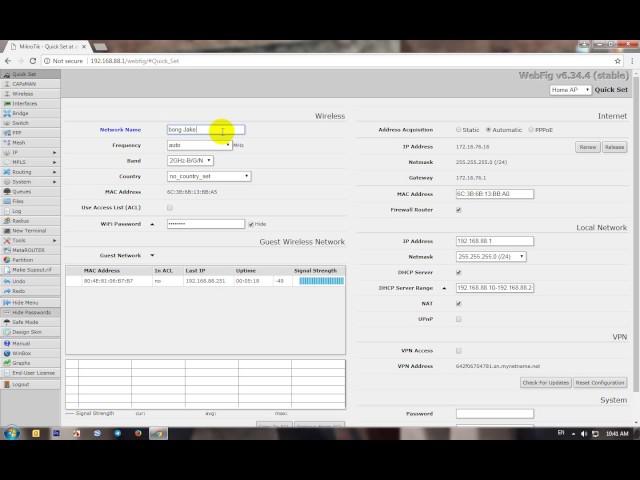View the Log page

pos(17,211)
